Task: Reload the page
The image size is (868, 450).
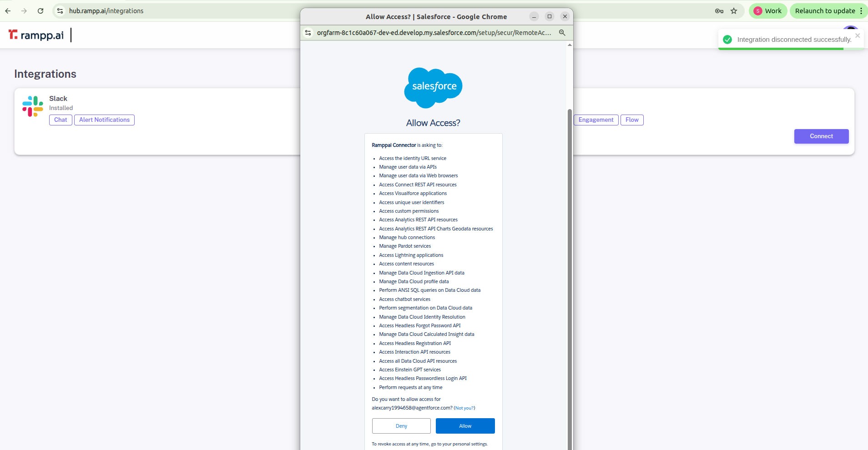Action: coord(40,11)
